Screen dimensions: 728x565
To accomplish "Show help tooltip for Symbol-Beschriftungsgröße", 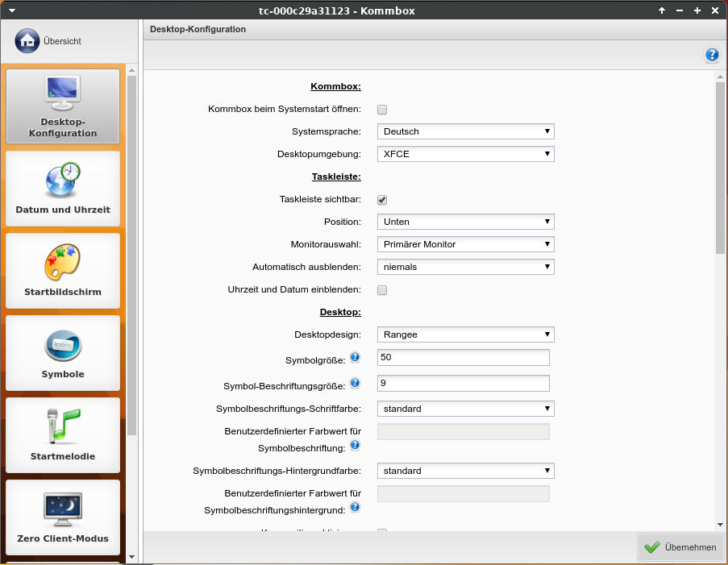I will pyautogui.click(x=355, y=383).
